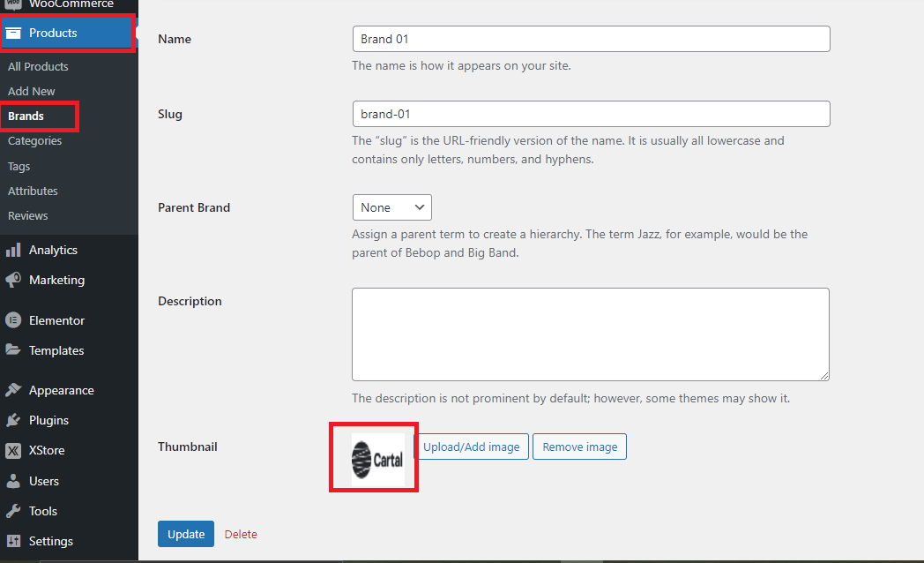The image size is (924, 563).
Task: Open product Reviews submenu
Action: 27,216
